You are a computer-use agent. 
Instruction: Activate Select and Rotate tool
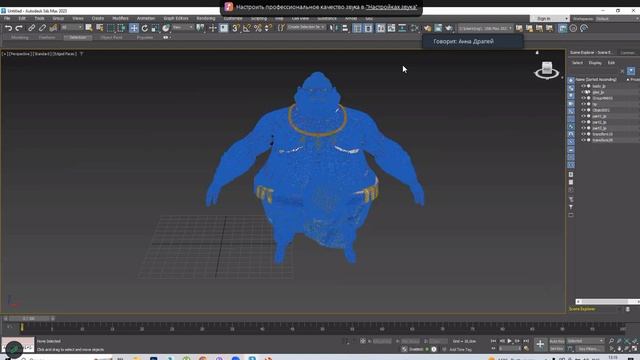coord(144,28)
